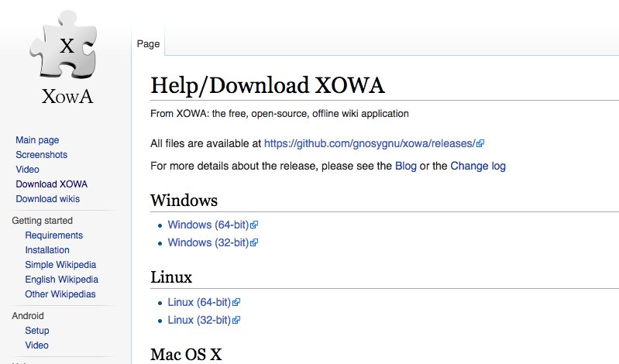Click the Getting started sidebar heading
The height and width of the screenshot is (364, 619).
(43, 221)
